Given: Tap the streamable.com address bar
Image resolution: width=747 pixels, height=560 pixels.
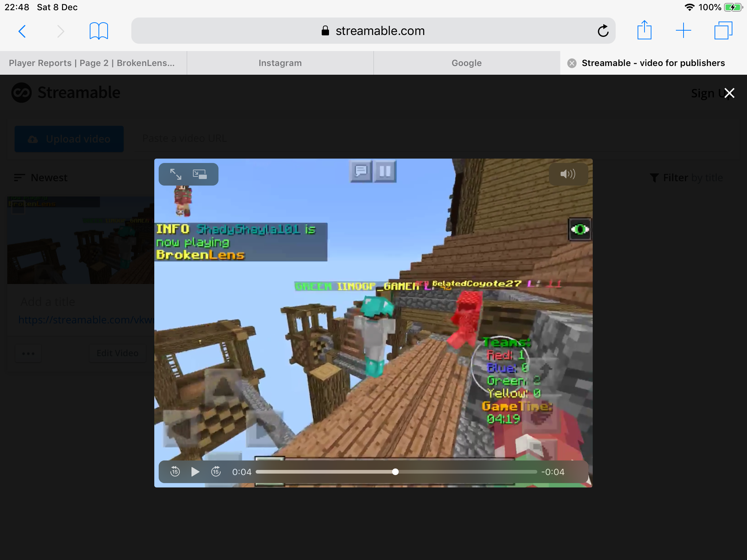Looking at the screenshot, I should point(373,31).
